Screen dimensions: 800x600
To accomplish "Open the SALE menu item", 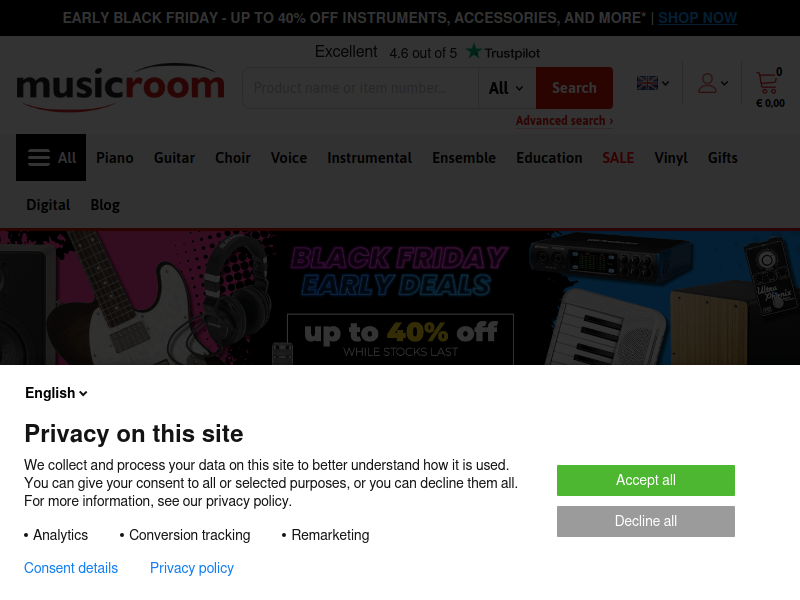I will click(x=618, y=158).
